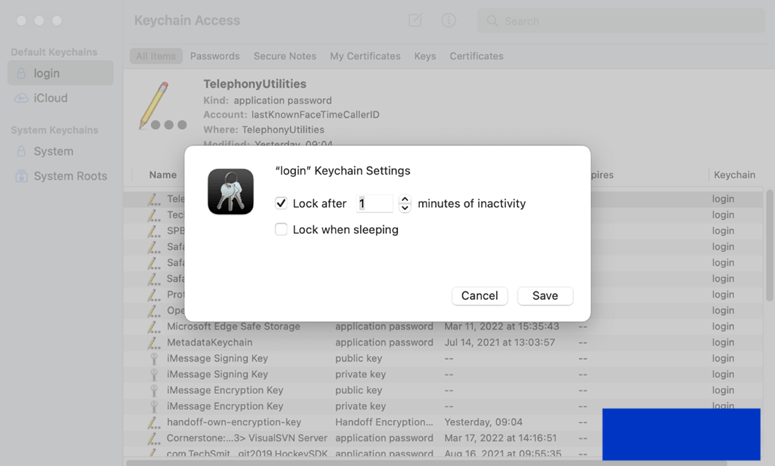Click the Jul 14, 2021 at 13:03:57 date cell
Image resolution: width=775 pixels, height=466 pixels.
[500, 342]
